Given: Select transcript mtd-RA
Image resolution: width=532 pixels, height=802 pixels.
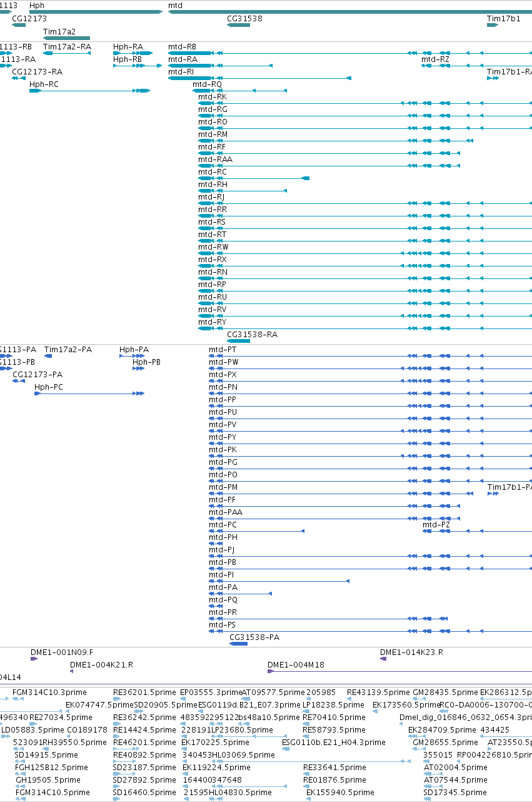Looking at the screenshot, I should tap(183, 59).
